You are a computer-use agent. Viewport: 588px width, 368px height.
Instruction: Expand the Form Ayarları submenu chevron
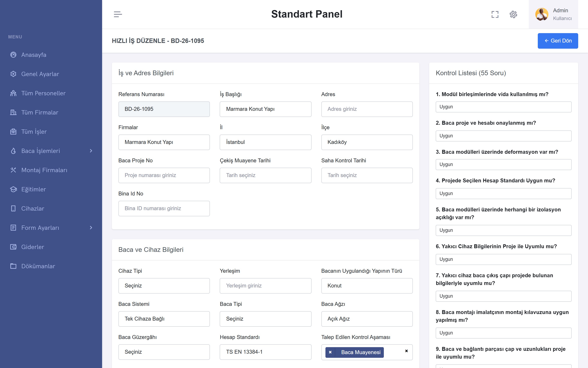pyautogui.click(x=91, y=228)
